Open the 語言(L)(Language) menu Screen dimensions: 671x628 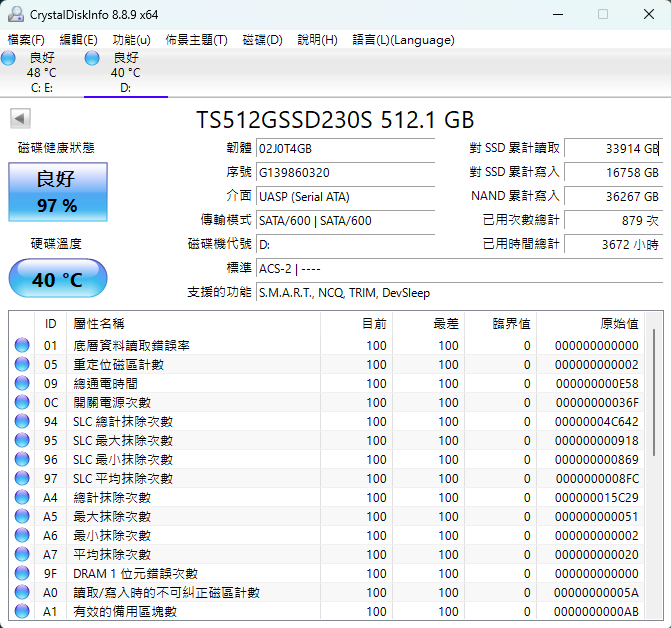pyautogui.click(x=403, y=40)
